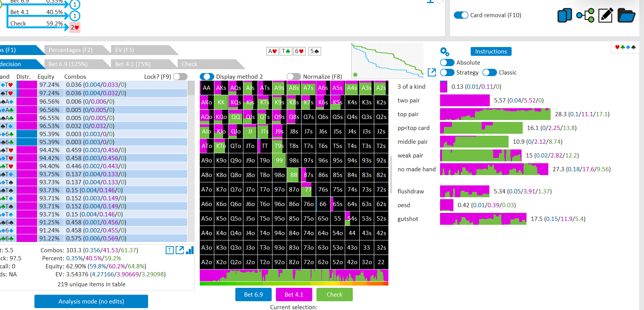644x310 pixels.
Task: Click the duplicate cards icon
Action: (565, 15)
